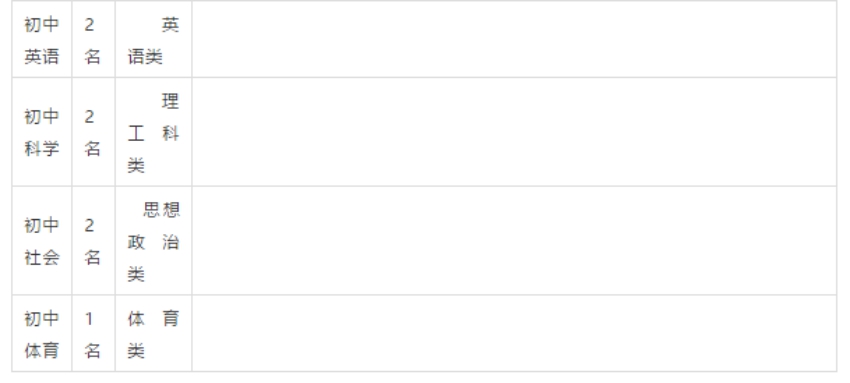Click the 初中英语 cell

pyautogui.click(x=42, y=40)
